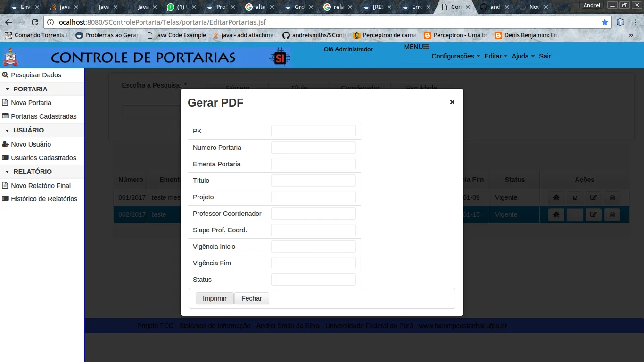The height and width of the screenshot is (362, 644).
Task: Click the trash icon in the 001/2017 row
Action: (x=612, y=198)
